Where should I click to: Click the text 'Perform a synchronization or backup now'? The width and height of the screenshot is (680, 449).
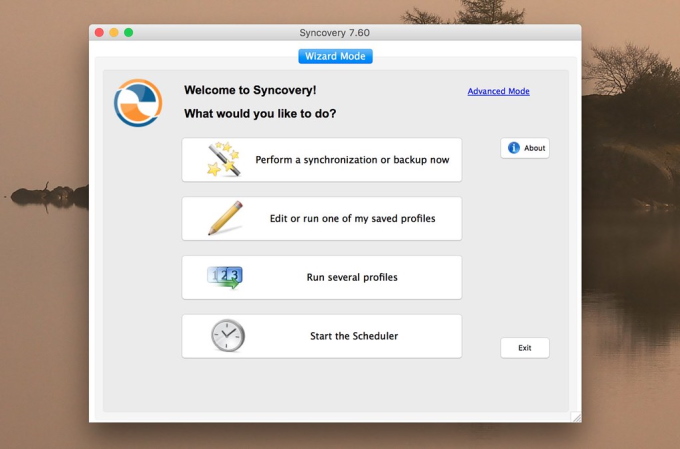[352, 160]
